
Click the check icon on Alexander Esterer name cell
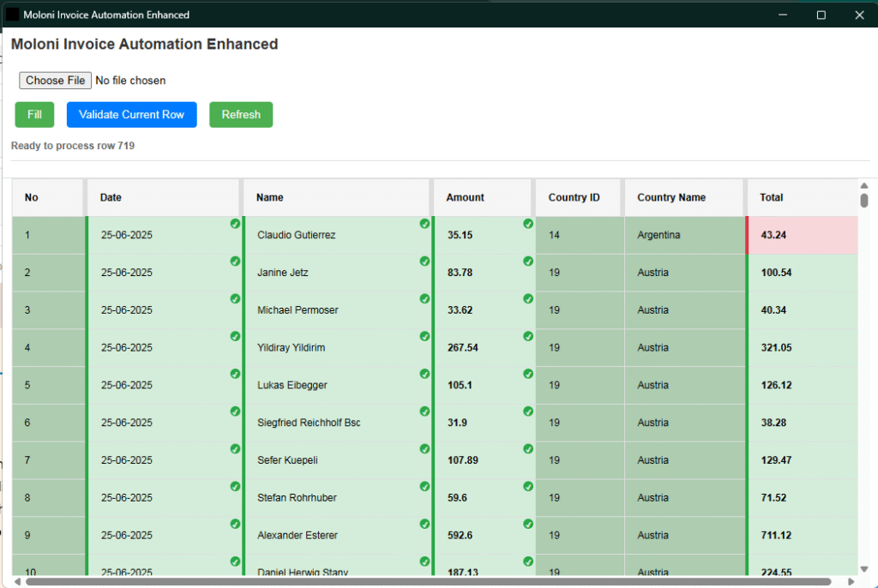[x=424, y=524]
